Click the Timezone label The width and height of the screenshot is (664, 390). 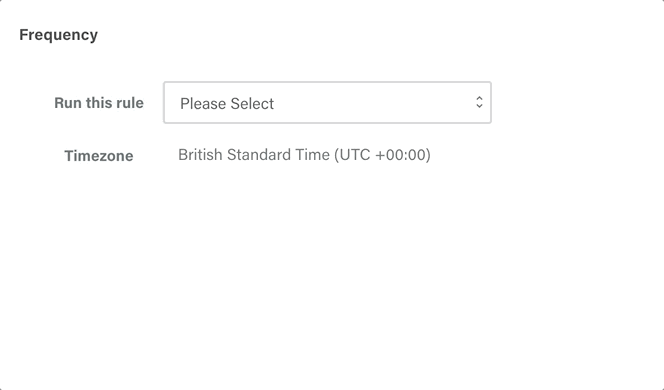click(x=99, y=156)
